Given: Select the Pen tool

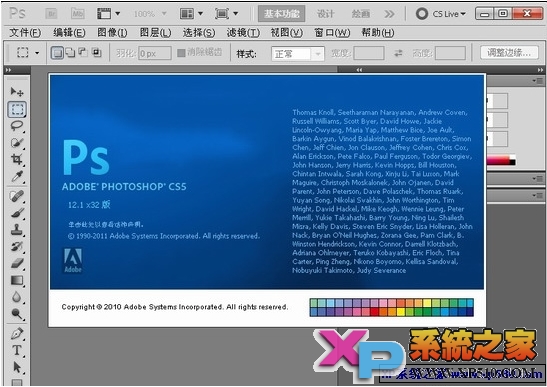Looking at the screenshot, I should pos(16,334).
